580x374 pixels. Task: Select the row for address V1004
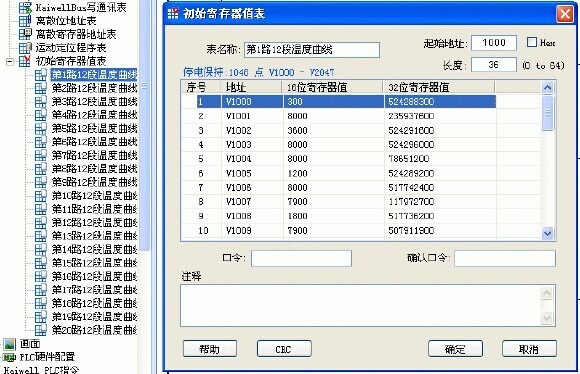coord(338,159)
